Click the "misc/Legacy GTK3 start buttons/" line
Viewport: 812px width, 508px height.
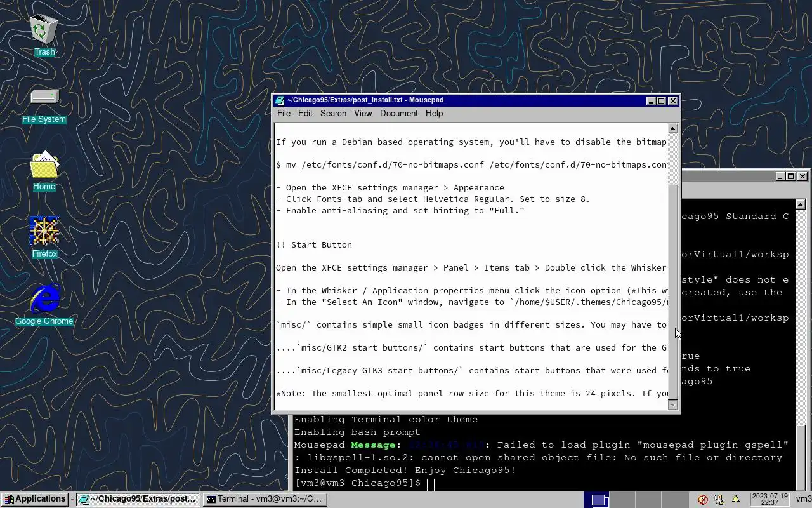471,370
